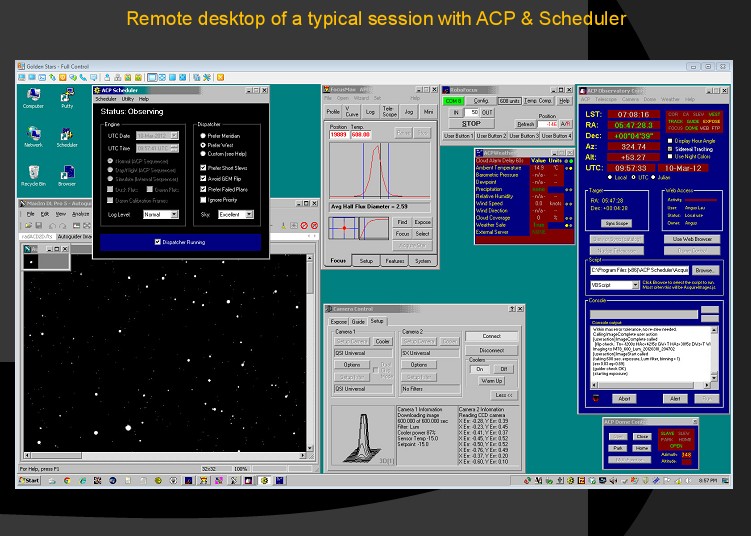Viewport: 751px width, 536px height.
Task: Click the focus curve thumbnail in FocusMax
Action: 374,228
